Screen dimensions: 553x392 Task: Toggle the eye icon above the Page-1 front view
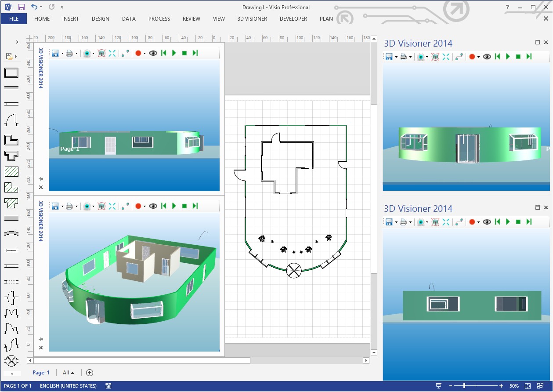153,53
